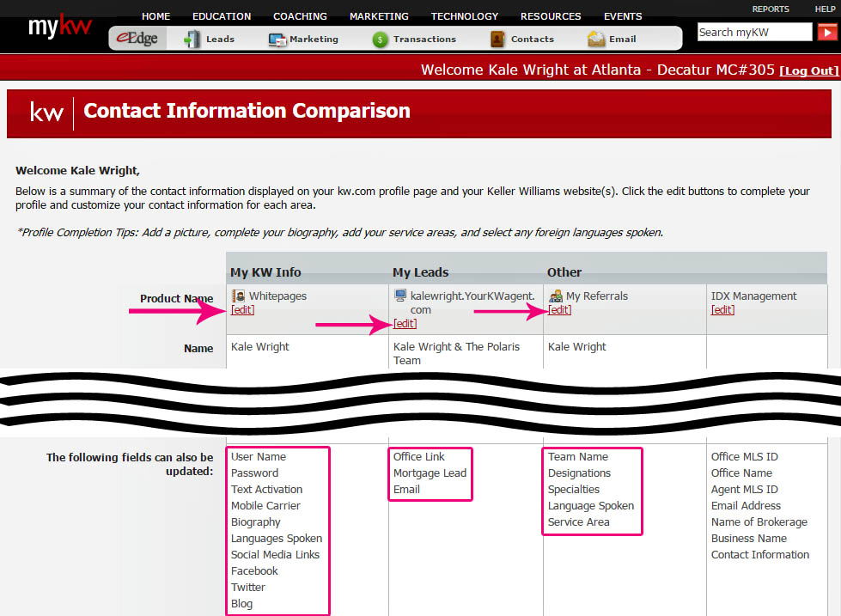Click the Contacts address book icon
The height and width of the screenshot is (616, 841).
click(497, 40)
